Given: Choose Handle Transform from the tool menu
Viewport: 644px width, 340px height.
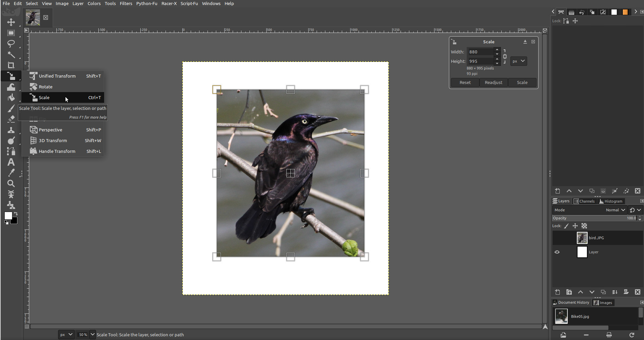Looking at the screenshot, I should pyautogui.click(x=63, y=151).
